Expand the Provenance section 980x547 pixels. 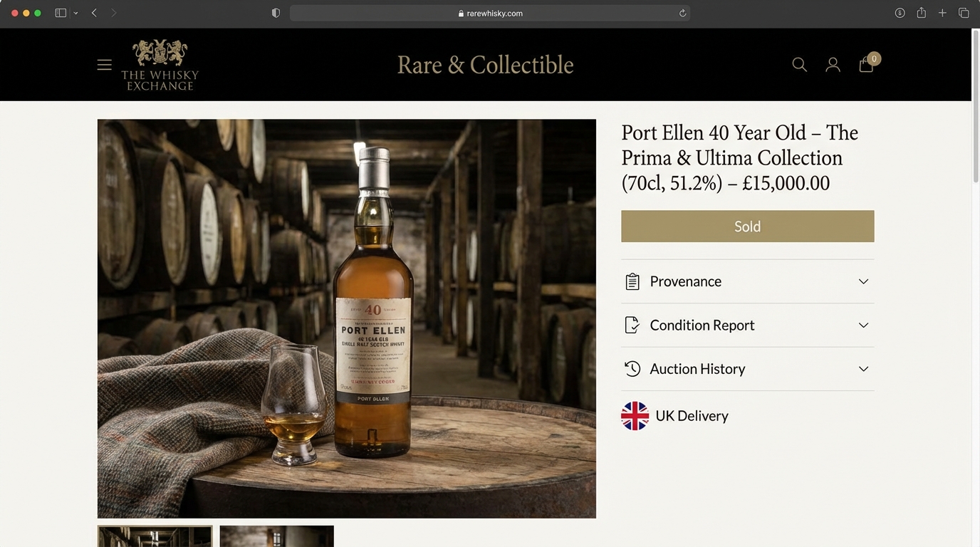point(863,281)
